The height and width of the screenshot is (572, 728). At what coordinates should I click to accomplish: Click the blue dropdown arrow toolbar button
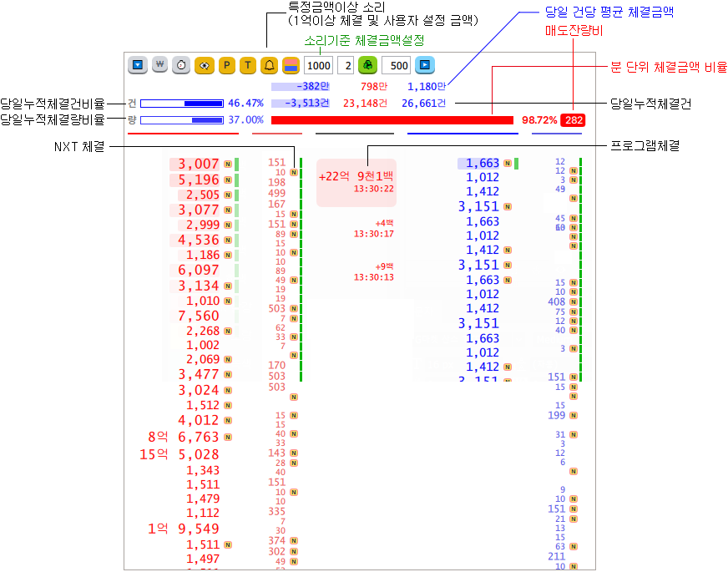(x=137, y=65)
